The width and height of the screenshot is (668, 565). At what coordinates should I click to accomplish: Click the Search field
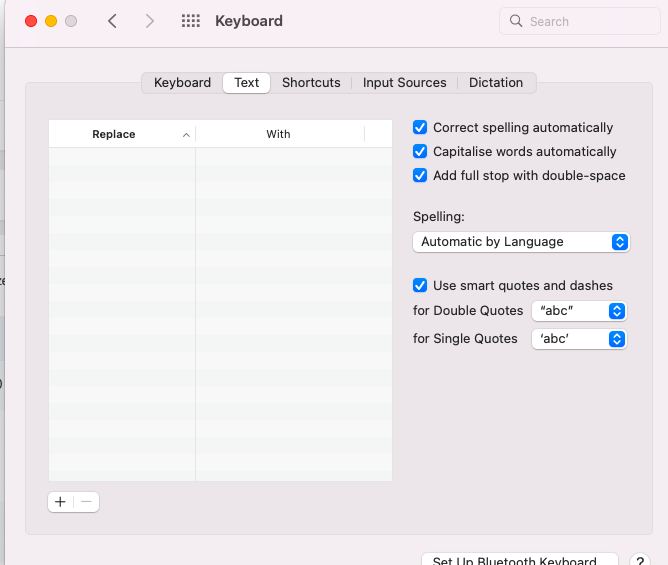580,21
